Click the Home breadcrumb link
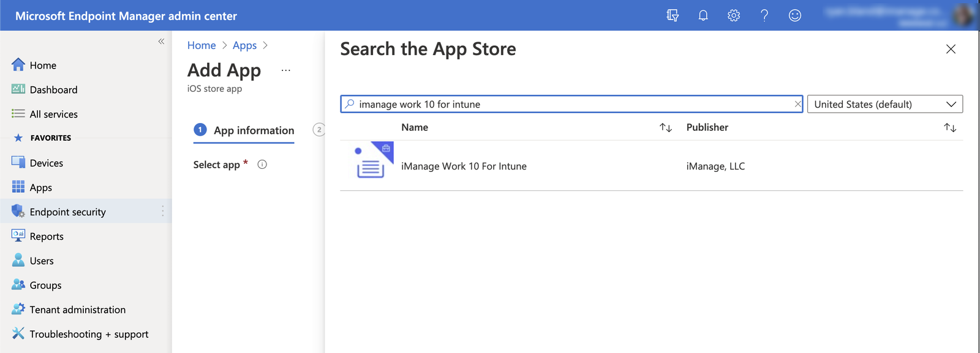Screen dimensions: 980x353 (202, 45)
